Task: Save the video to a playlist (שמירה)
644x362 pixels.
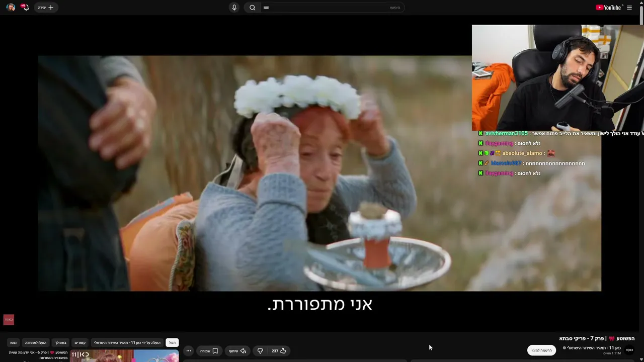Action: 209,351
